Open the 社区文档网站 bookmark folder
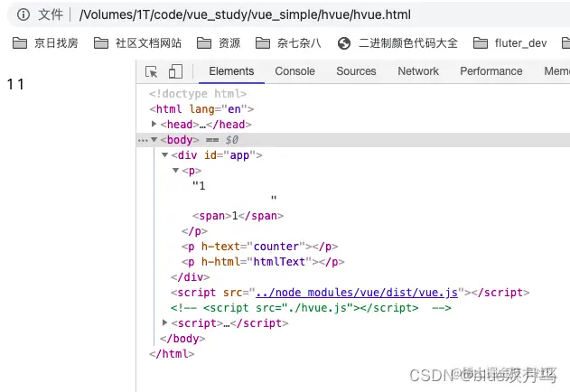The width and height of the screenshot is (570, 392). (x=137, y=43)
